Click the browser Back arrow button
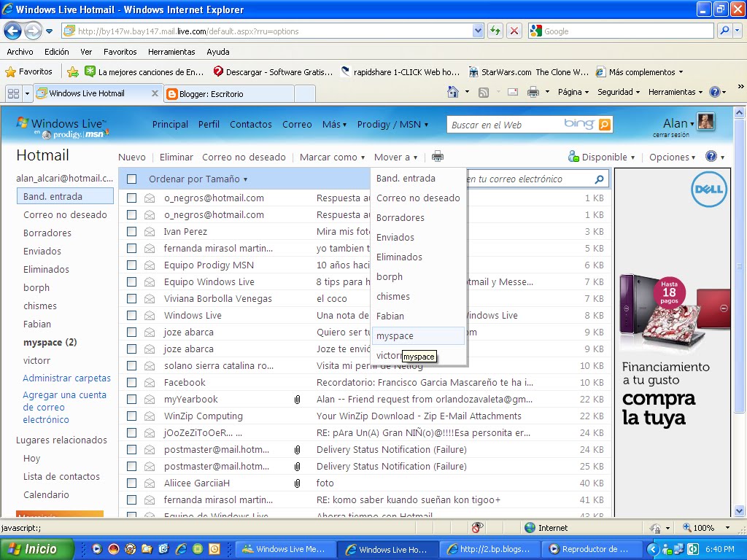Viewport: 747px width, 560px height. click(x=12, y=31)
